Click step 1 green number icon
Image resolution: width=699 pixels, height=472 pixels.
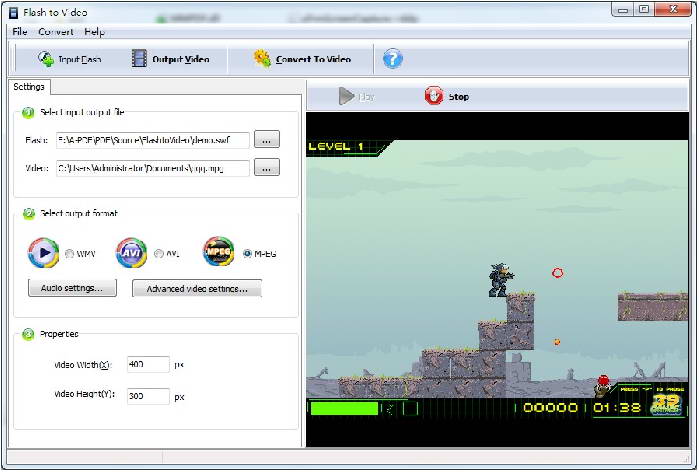point(28,112)
